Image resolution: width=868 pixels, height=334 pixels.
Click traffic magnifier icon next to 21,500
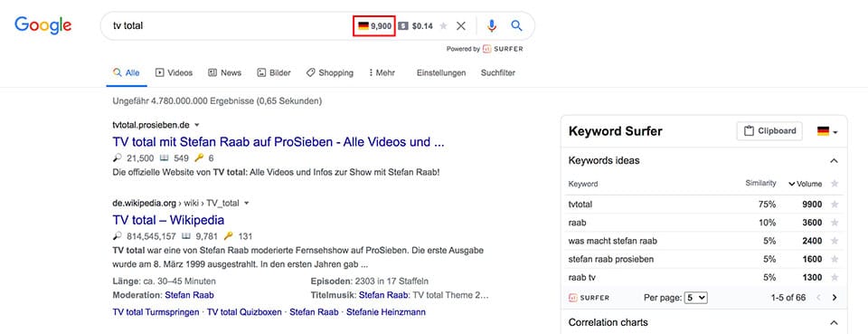coord(117,158)
